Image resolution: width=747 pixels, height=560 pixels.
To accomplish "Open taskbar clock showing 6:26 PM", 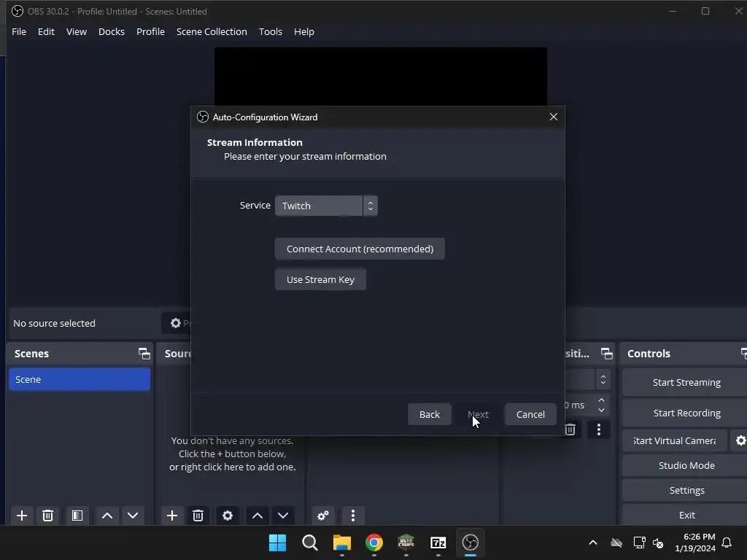I will coord(695,542).
